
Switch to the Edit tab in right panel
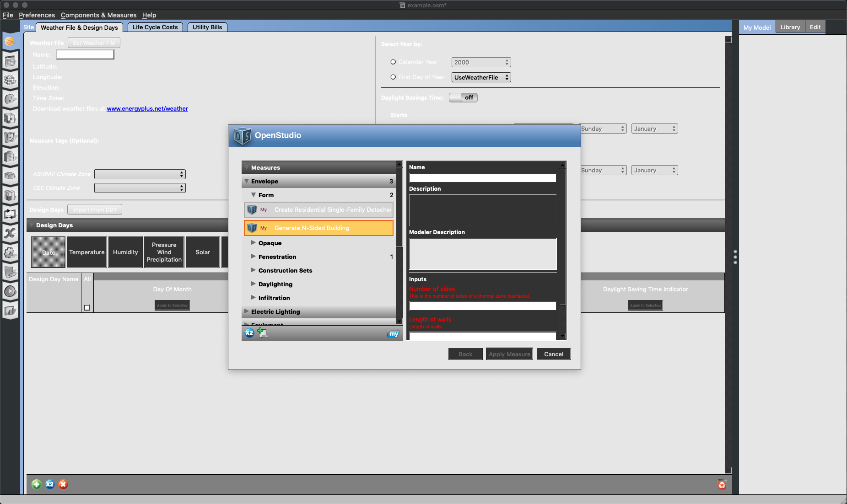[x=815, y=27]
